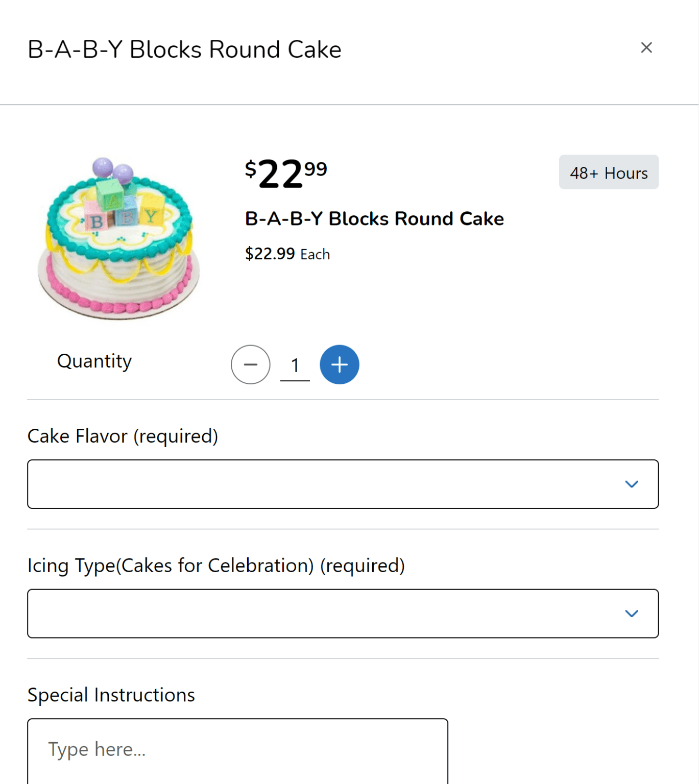Screen dimensions: 699x784
Task: Click the chevron on the Icing Type field
Action: pos(632,614)
